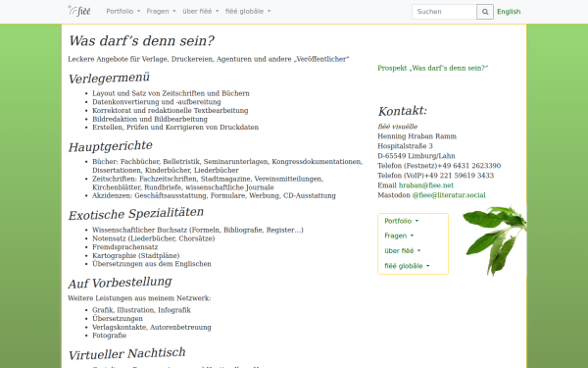Switch the site language to English
588x368 pixels.
509,12
